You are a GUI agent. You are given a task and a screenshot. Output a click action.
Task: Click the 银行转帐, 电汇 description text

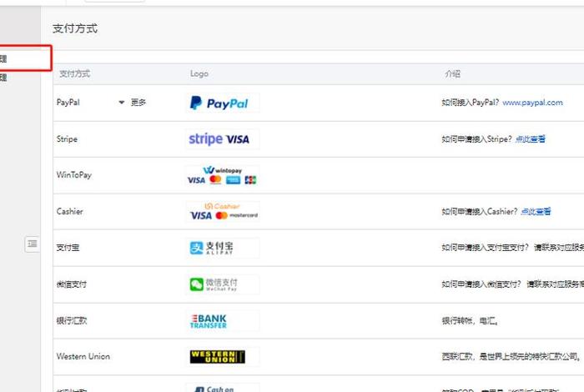coord(470,320)
